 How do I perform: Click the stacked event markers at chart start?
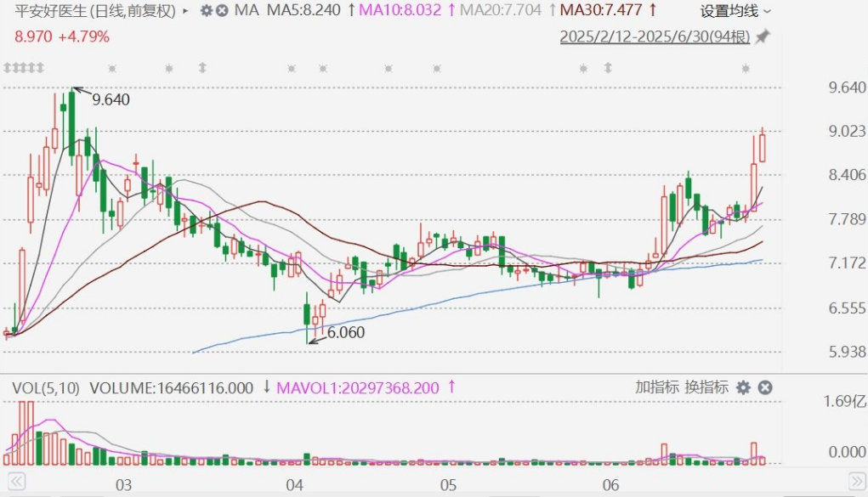pos(23,68)
